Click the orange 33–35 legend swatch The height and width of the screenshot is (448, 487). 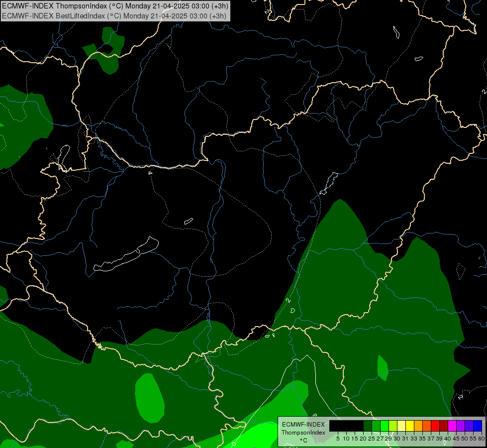pos(418,426)
